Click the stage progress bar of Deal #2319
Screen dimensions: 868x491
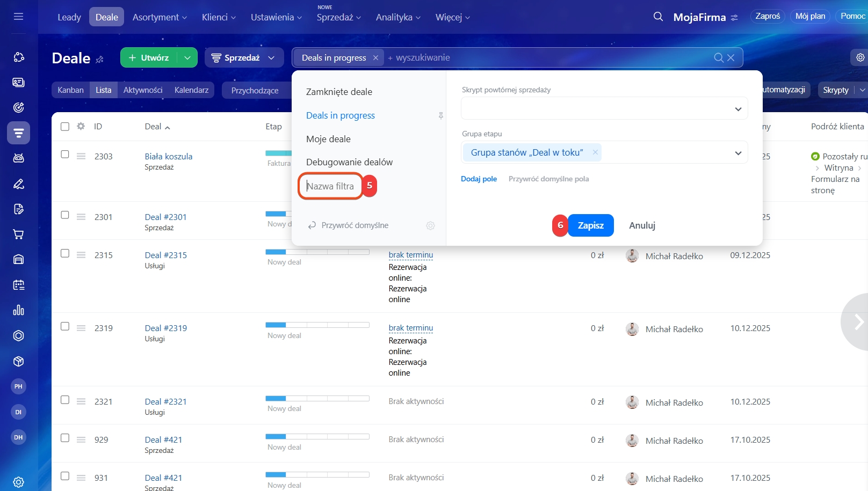(x=317, y=325)
